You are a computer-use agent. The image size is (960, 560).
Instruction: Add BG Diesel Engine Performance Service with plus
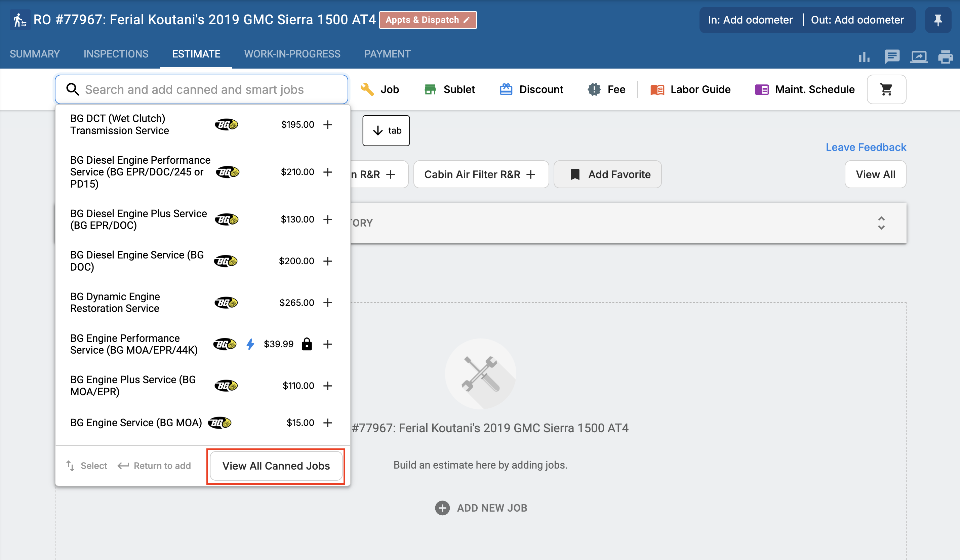[x=328, y=172]
